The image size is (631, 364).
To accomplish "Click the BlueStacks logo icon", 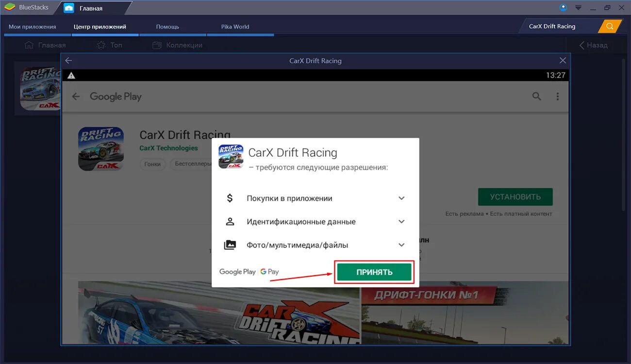I will pyautogui.click(x=9, y=7).
